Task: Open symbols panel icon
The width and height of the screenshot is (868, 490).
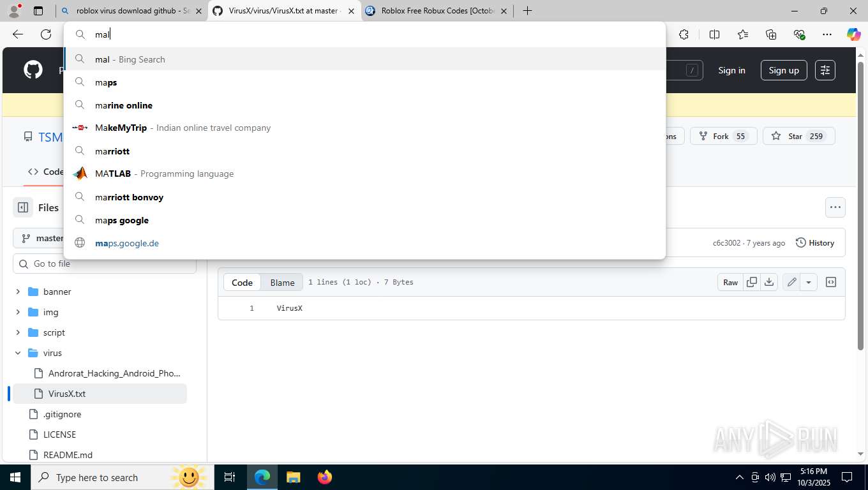Action: 831,282
